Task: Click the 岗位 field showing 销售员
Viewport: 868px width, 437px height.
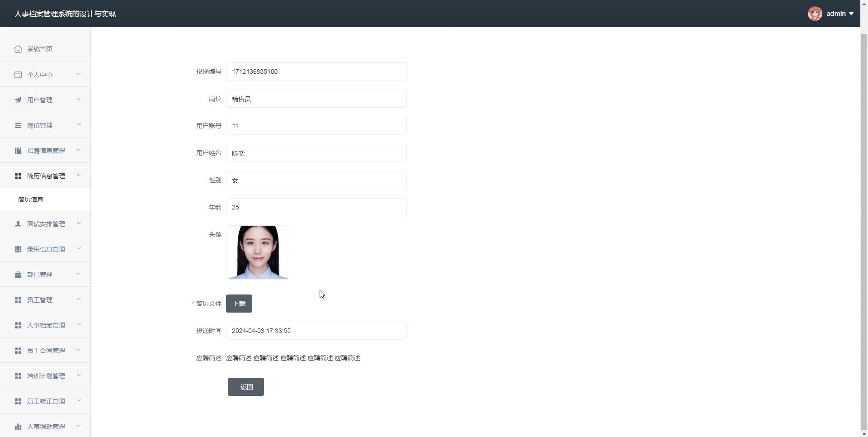Action: 316,99
